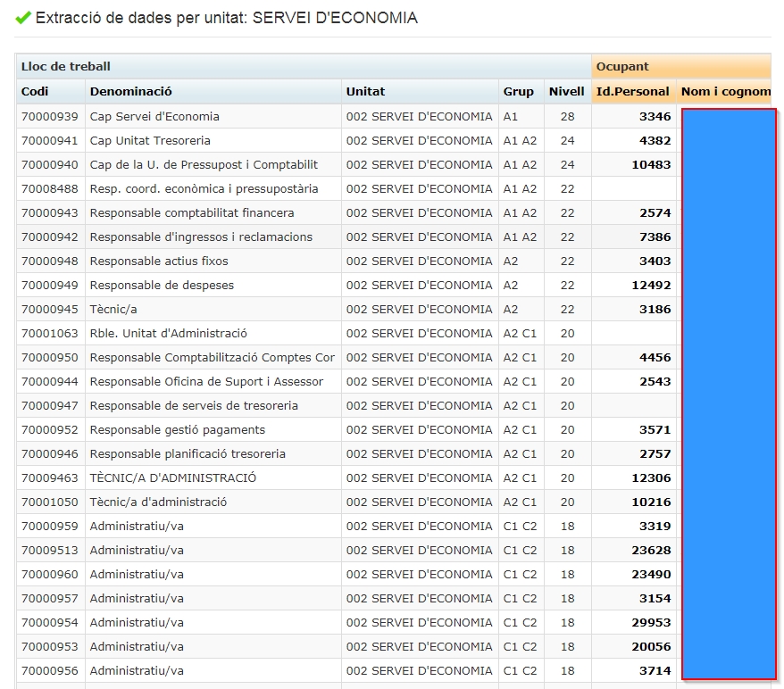
Task: Click the Unitat column header
Action: point(366,91)
